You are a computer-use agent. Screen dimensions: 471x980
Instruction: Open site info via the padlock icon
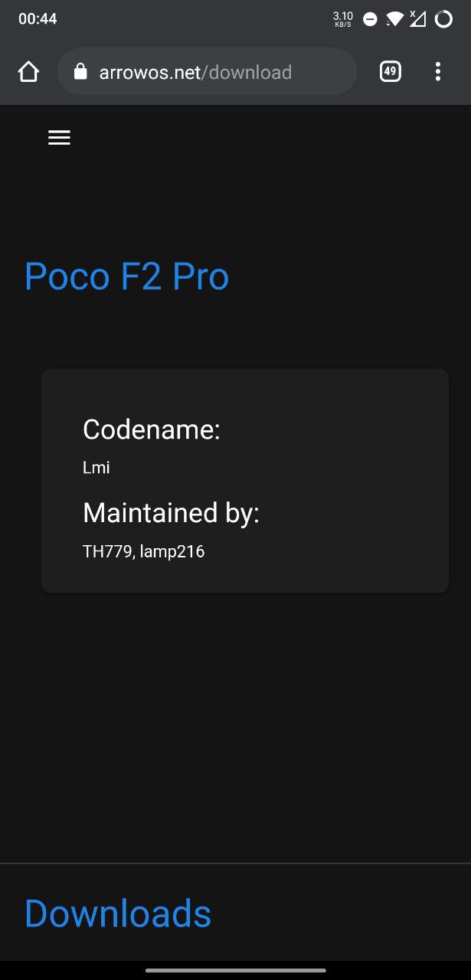coord(80,72)
